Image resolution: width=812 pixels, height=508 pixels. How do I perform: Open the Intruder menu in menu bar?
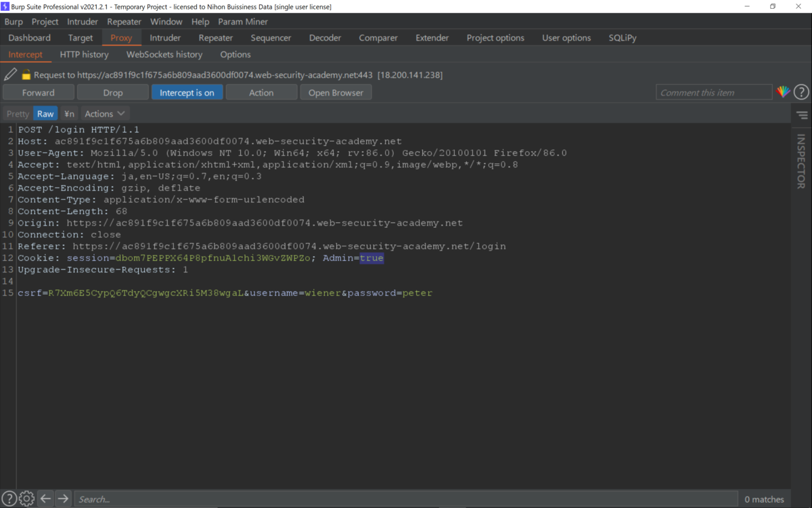[83, 22]
